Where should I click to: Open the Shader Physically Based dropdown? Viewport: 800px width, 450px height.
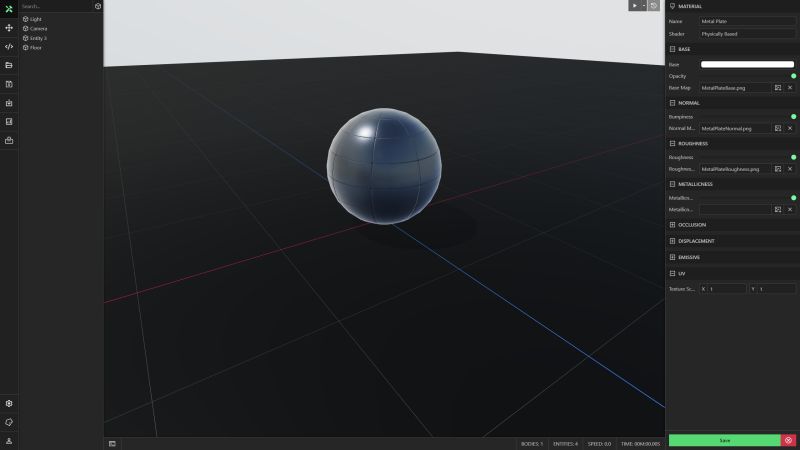[747, 34]
